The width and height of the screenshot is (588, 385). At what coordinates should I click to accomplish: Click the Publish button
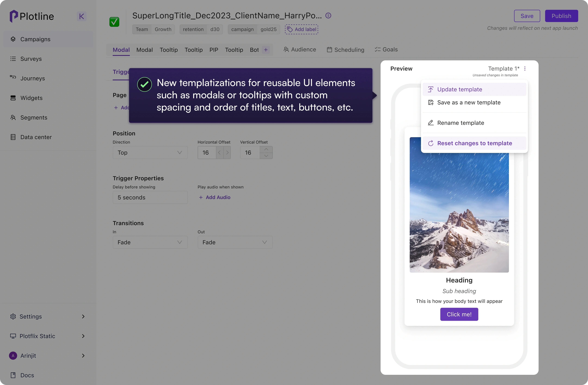pos(561,16)
